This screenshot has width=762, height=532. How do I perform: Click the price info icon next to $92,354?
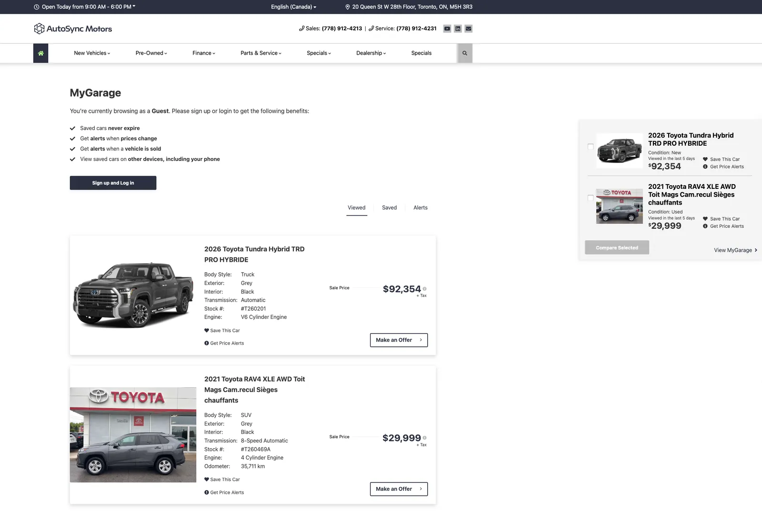(425, 289)
